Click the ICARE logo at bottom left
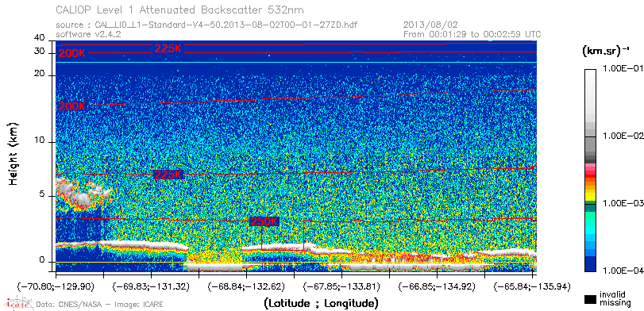Screen dimensions: 644x311 (18, 304)
